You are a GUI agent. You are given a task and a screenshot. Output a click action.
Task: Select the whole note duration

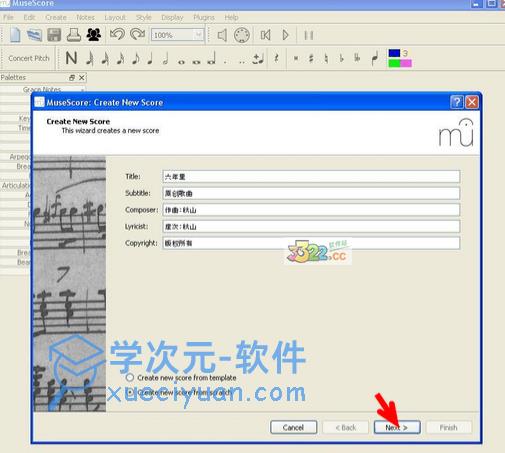(181, 62)
